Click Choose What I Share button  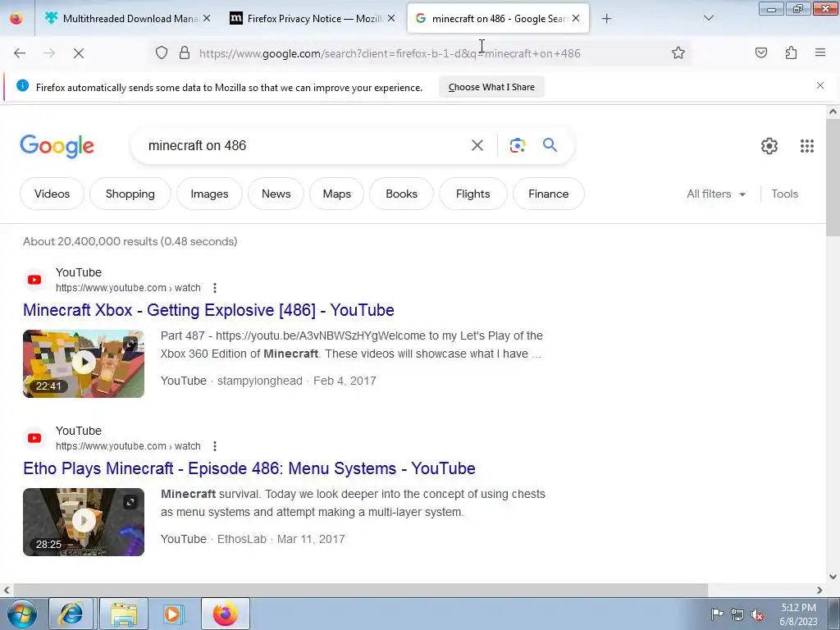pos(491,87)
